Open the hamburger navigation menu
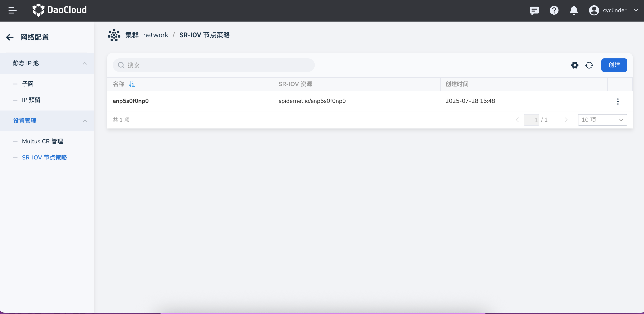Screen dimensions: 644x314 pyautogui.click(x=12, y=10)
